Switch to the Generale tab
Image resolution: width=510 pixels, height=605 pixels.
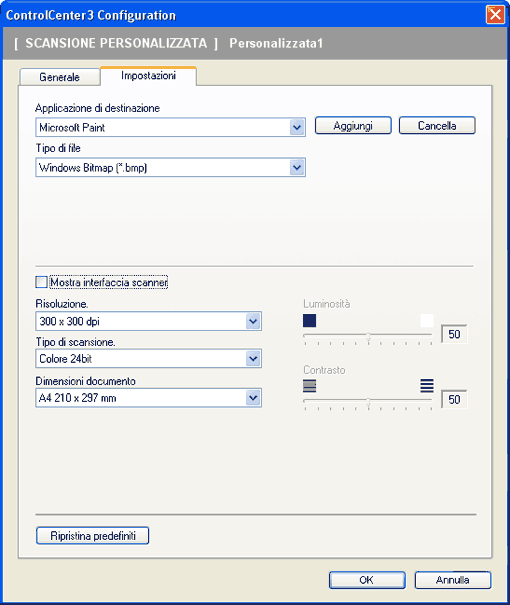(60, 77)
